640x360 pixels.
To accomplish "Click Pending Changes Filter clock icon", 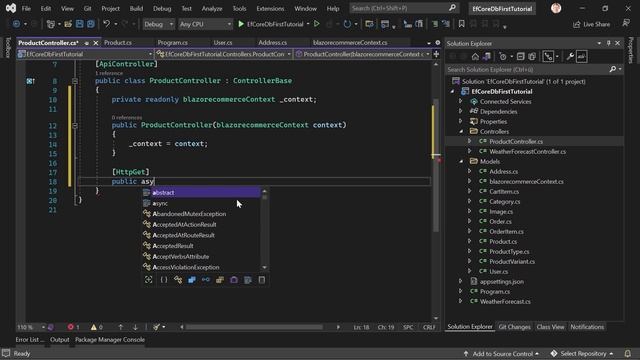I will [x=503, y=57].
